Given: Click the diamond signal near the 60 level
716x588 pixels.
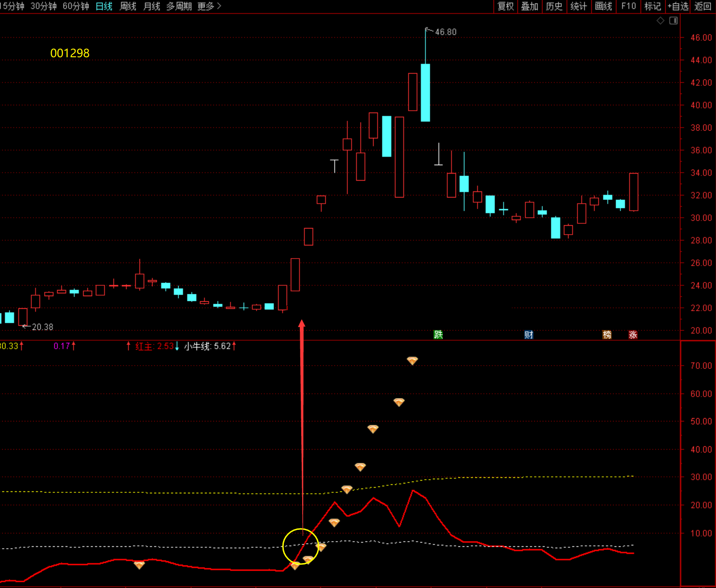Looking at the screenshot, I should tap(399, 402).
